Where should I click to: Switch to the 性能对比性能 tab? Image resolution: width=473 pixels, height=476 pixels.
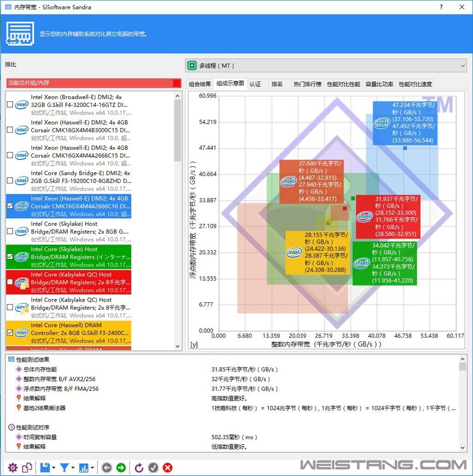343,84
